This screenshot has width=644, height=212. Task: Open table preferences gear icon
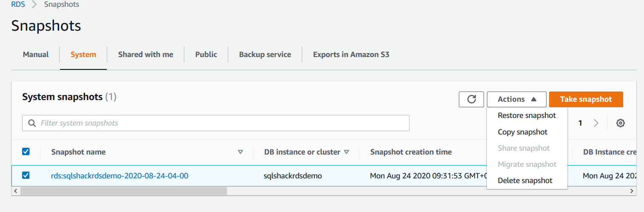(x=621, y=123)
